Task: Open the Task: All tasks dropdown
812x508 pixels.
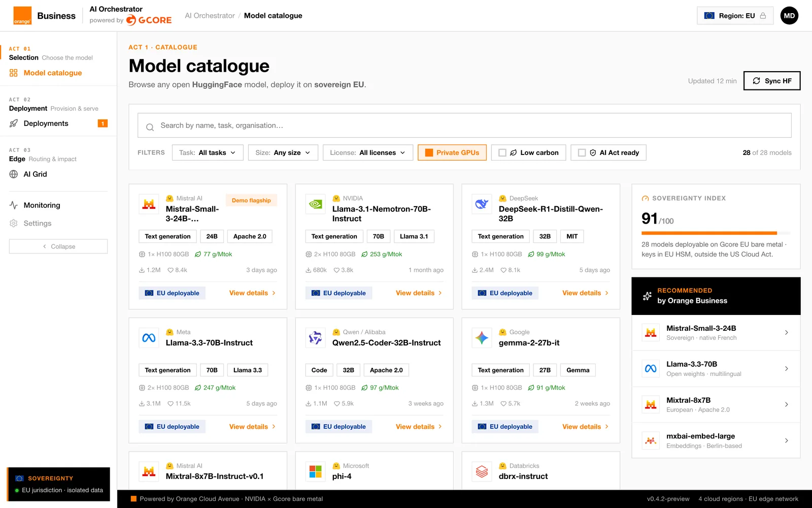Action: pos(208,152)
